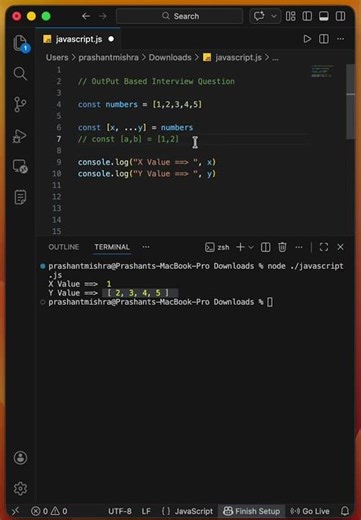Open errors and warnings problems indicator
361x520 pixels.
click(49, 511)
